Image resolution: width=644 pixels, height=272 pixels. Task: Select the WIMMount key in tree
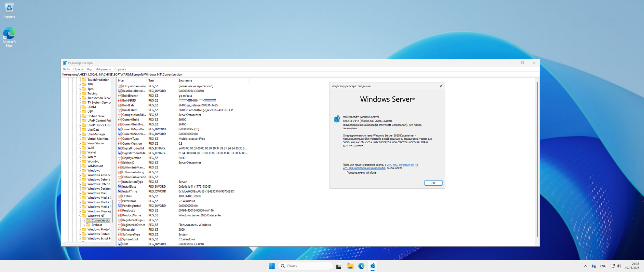(95, 166)
